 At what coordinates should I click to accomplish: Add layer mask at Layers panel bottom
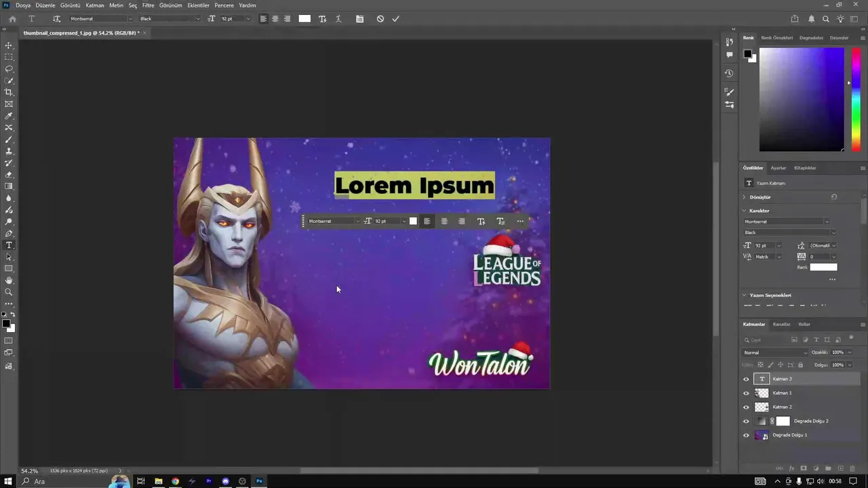click(804, 468)
